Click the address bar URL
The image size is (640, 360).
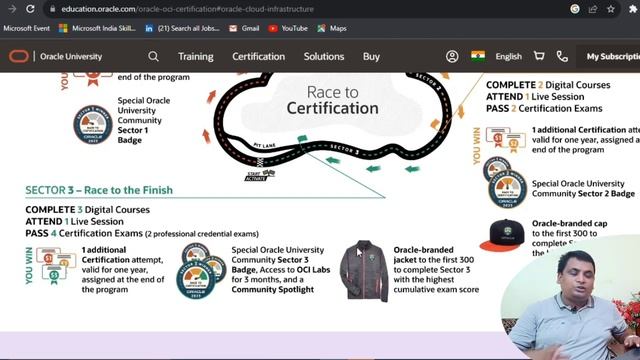pos(187,9)
